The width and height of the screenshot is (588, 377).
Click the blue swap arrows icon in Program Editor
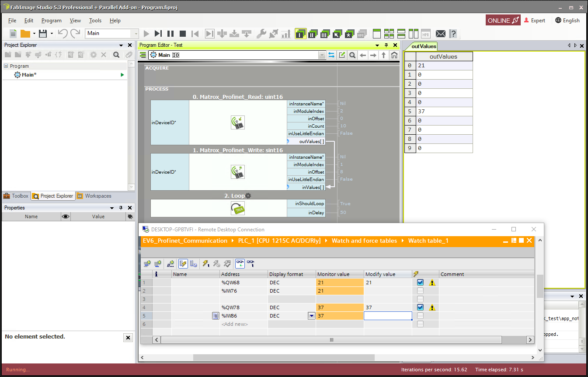[331, 55]
